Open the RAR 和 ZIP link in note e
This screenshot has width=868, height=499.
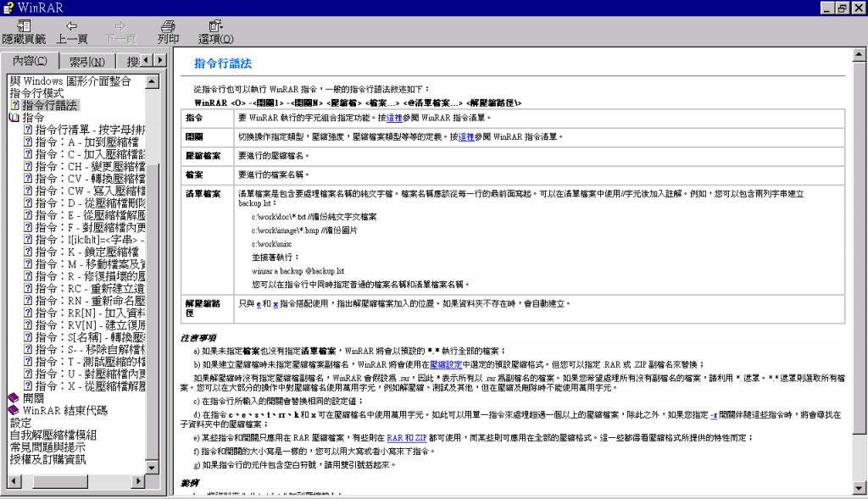tap(407, 438)
